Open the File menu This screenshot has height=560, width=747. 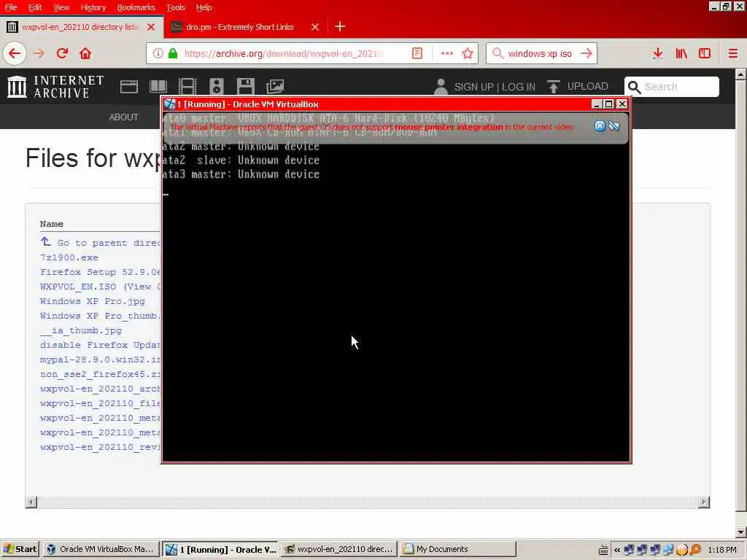pos(10,7)
